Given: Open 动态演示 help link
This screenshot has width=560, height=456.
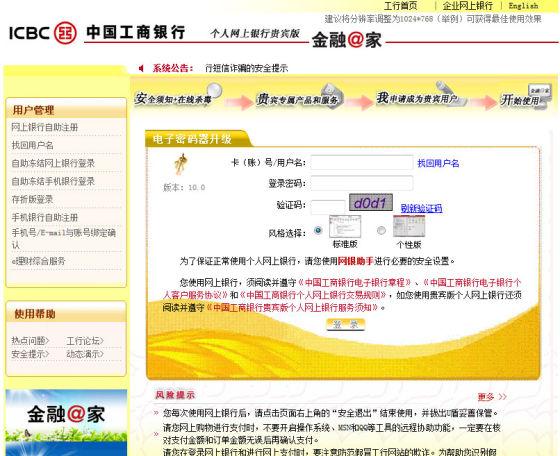Looking at the screenshot, I should [x=85, y=354].
